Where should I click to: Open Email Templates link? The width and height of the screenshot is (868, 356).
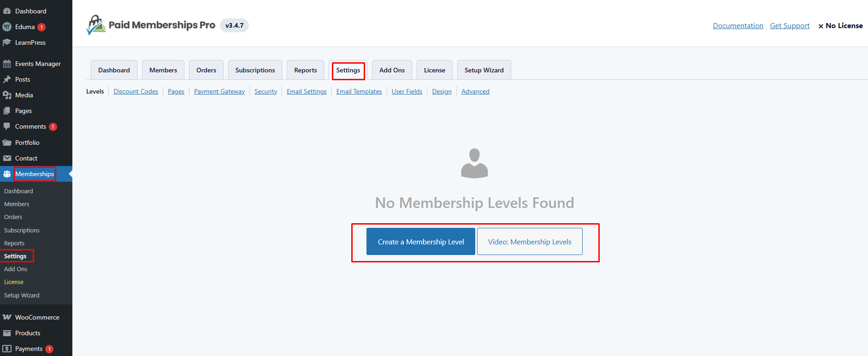coord(359,91)
